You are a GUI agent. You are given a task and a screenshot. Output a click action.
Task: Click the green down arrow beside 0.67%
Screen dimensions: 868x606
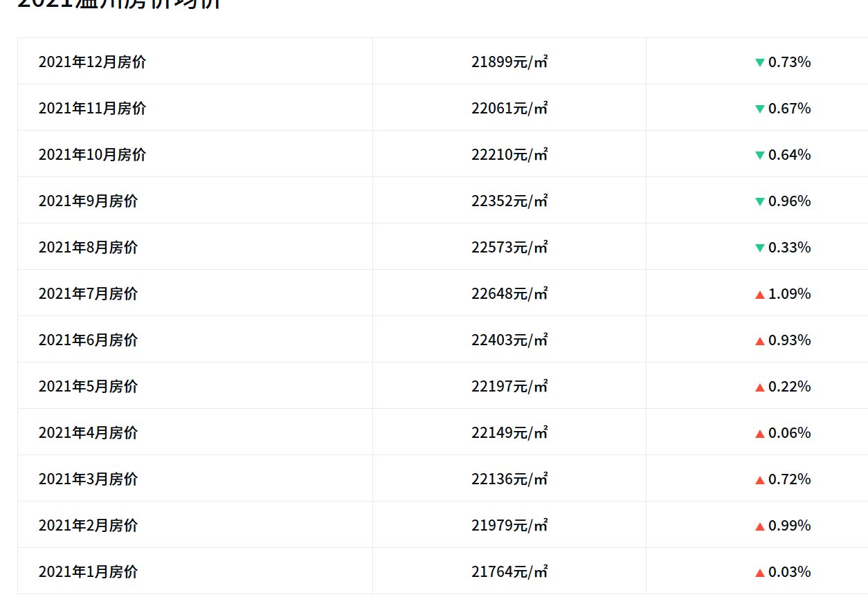pyautogui.click(x=760, y=109)
